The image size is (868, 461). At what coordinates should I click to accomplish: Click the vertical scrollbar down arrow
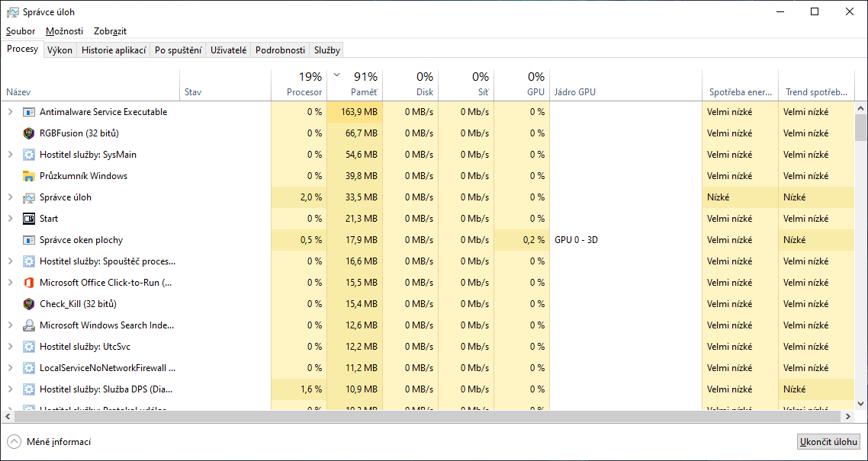click(x=860, y=404)
